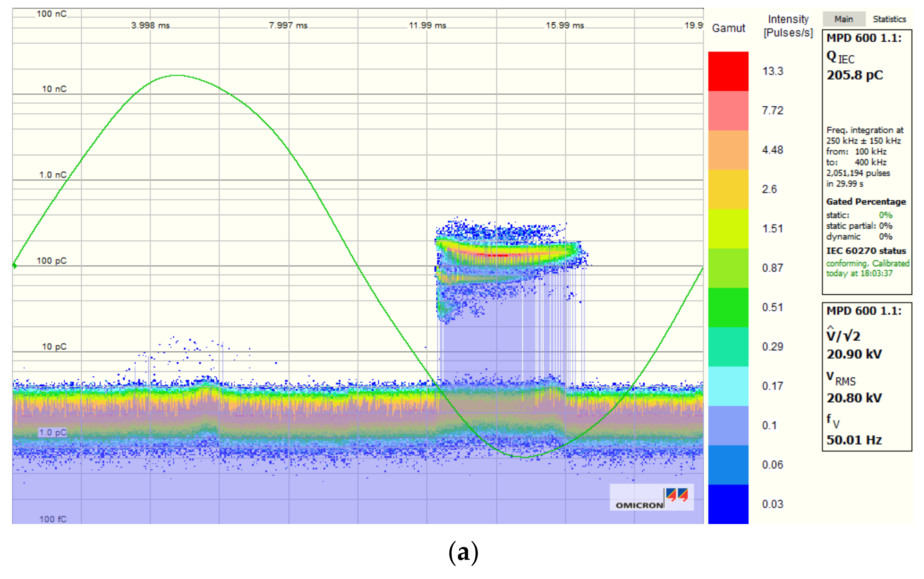Image resolution: width=924 pixels, height=579 pixels.
Task: Click the red 13.3 gamut swatch
Action: pos(728,71)
